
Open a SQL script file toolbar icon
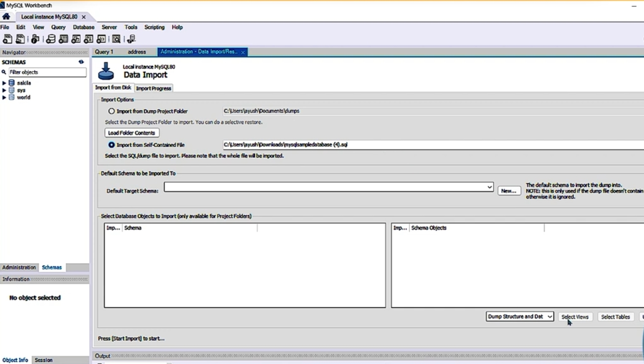20,39
